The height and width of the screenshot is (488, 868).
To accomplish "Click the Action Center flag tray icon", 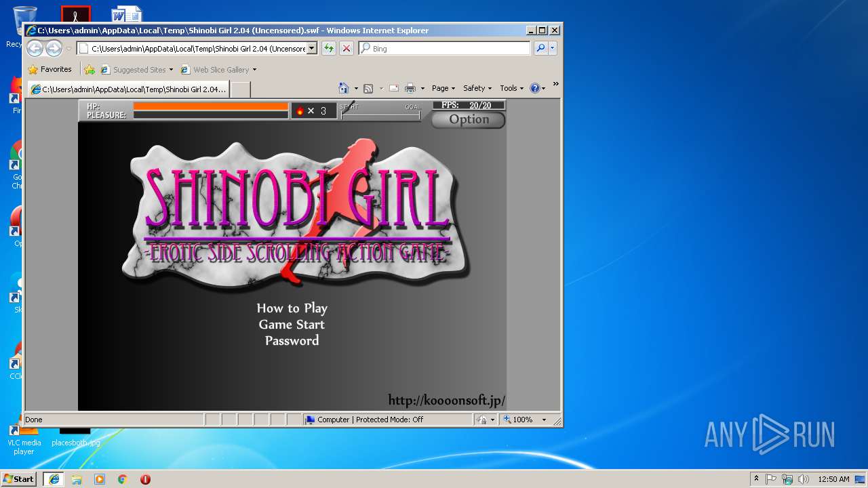I will coord(771,479).
